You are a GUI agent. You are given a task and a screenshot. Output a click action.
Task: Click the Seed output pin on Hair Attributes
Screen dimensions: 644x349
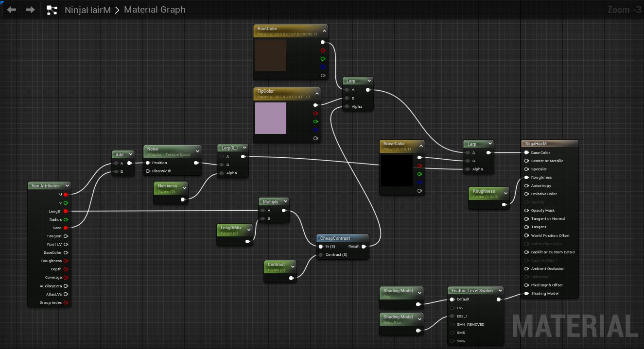(x=66, y=228)
